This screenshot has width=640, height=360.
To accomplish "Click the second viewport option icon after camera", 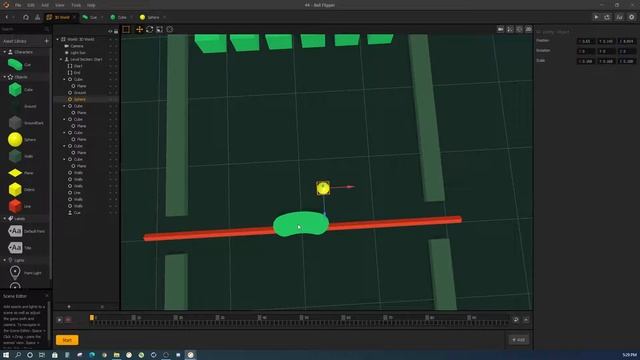I will click(x=510, y=29).
